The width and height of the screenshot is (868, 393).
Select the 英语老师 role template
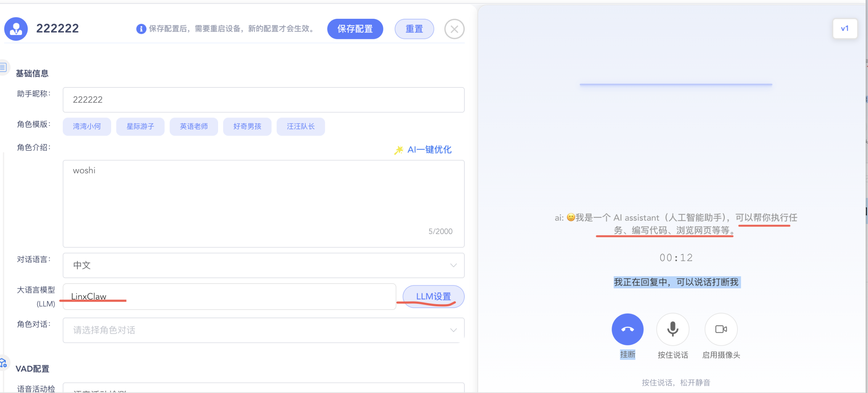point(194,126)
